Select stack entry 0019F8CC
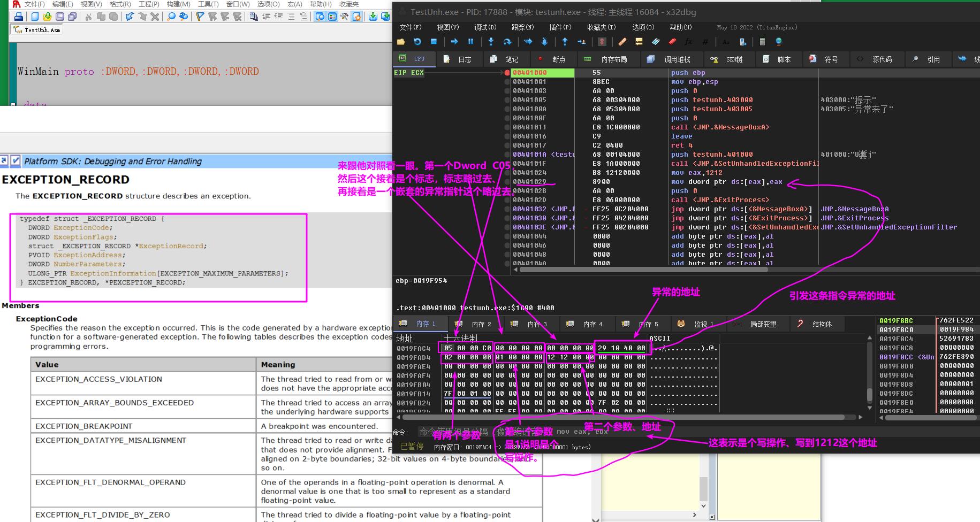 point(927,357)
